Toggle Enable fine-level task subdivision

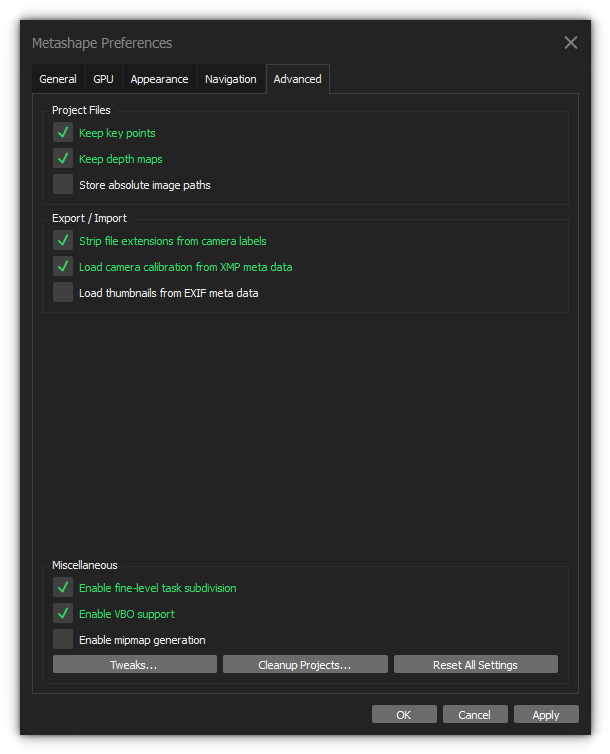click(63, 588)
